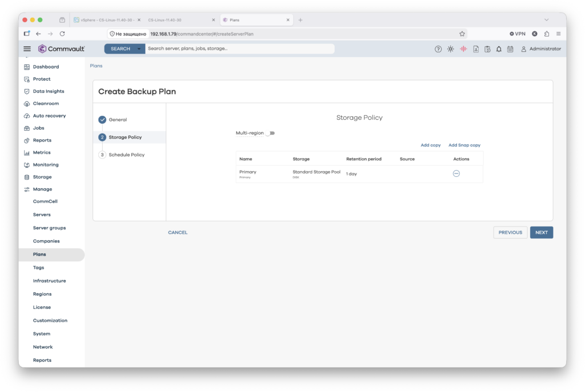Viewport: 585px width, 392px height.
Task: Toggle the Multi-region switch
Action: click(x=271, y=133)
